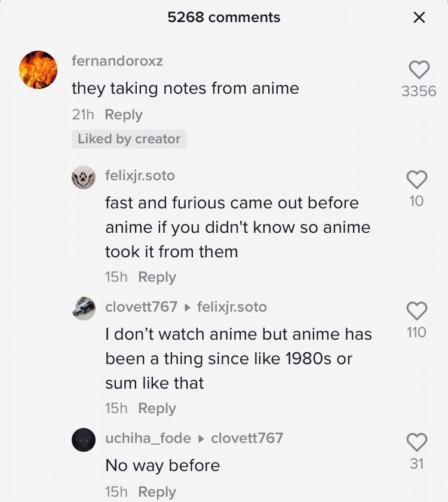Open felixjr.soto's paw avatar

(84, 177)
